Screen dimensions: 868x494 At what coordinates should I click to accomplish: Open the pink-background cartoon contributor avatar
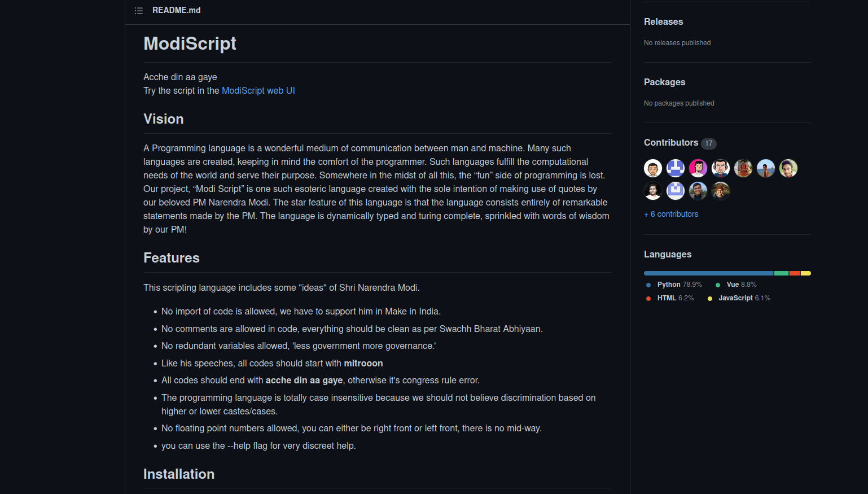[698, 168]
